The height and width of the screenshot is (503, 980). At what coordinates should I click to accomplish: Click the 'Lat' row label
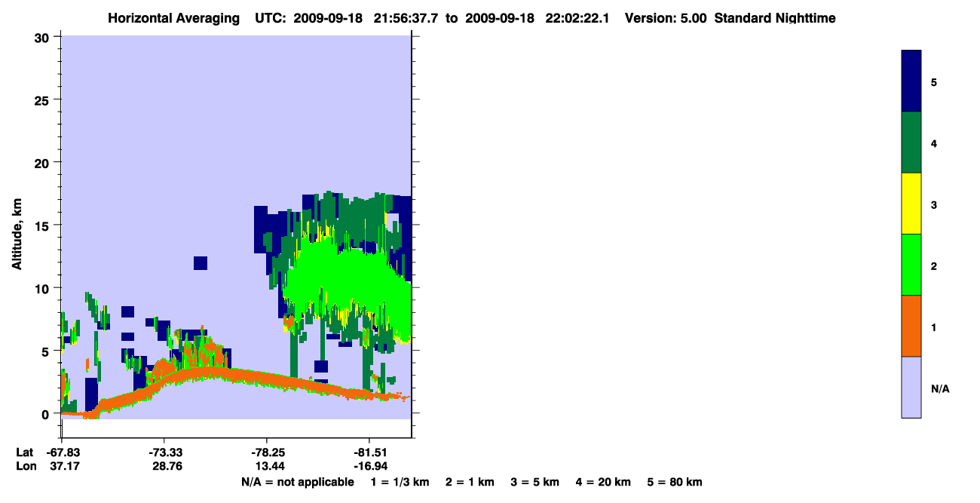click(25, 452)
